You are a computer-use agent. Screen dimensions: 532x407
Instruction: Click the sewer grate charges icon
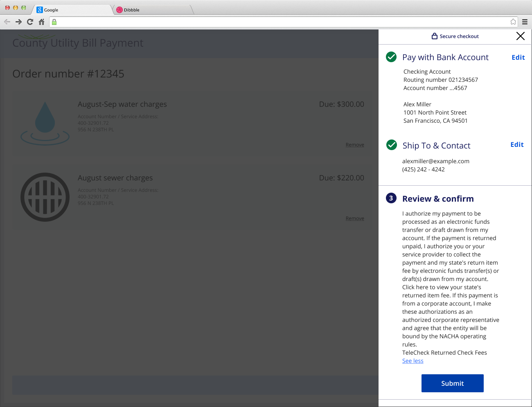(x=45, y=197)
